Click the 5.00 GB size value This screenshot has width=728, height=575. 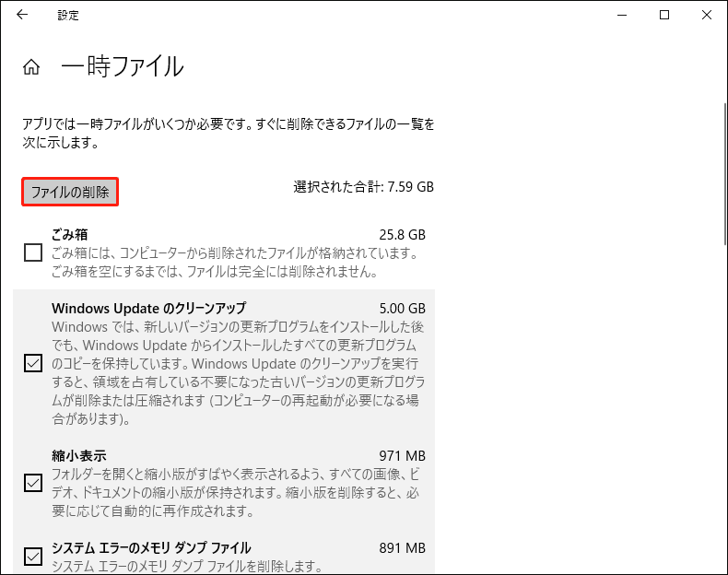402,309
